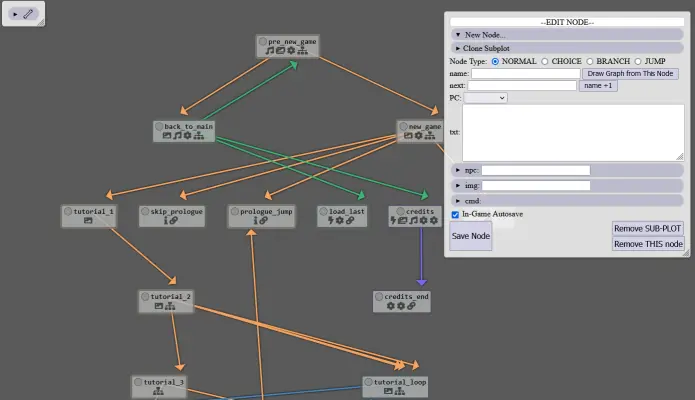Image resolution: width=695 pixels, height=400 pixels.
Task: Click lightning bolt icon in load_last node
Action: tap(330, 220)
